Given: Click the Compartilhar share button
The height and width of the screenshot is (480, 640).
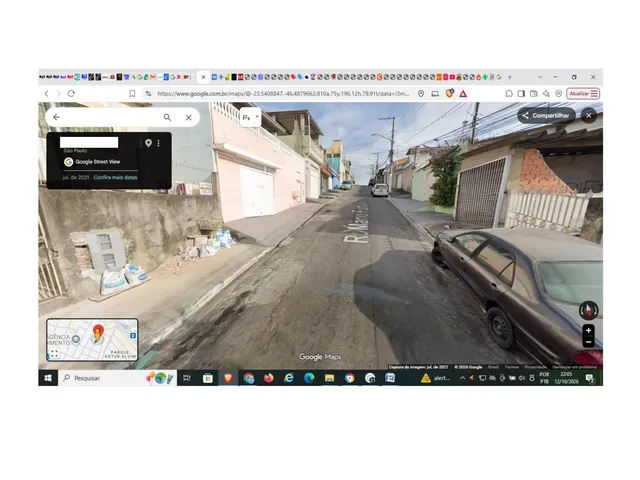Looking at the screenshot, I should click(x=546, y=116).
